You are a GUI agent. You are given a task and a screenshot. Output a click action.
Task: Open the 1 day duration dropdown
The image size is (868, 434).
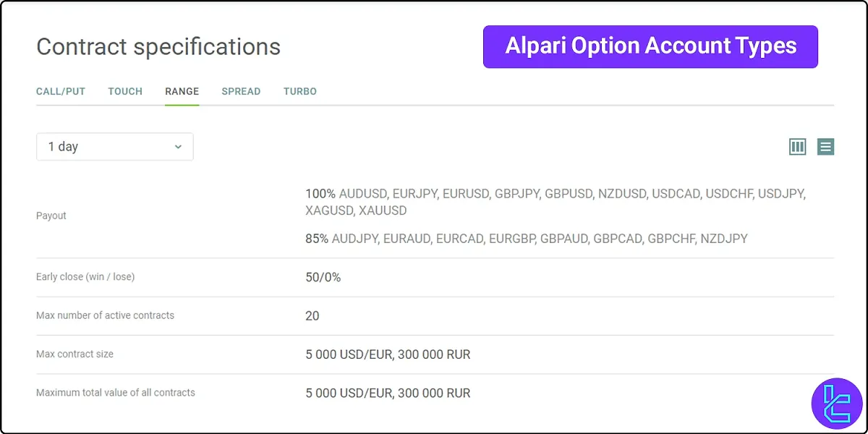[x=114, y=146]
